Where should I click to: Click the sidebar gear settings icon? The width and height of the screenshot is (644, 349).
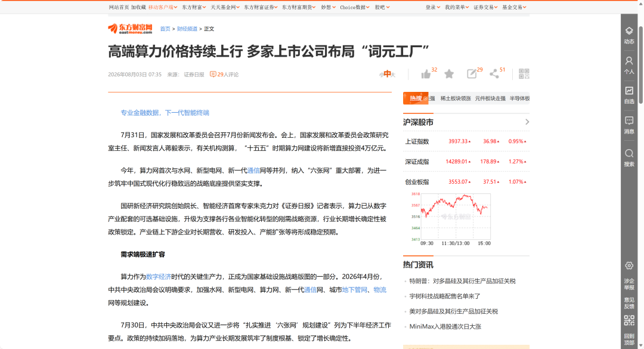(629, 265)
